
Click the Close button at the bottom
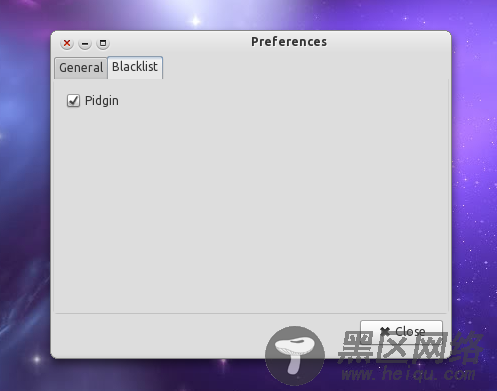click(401, 331)
